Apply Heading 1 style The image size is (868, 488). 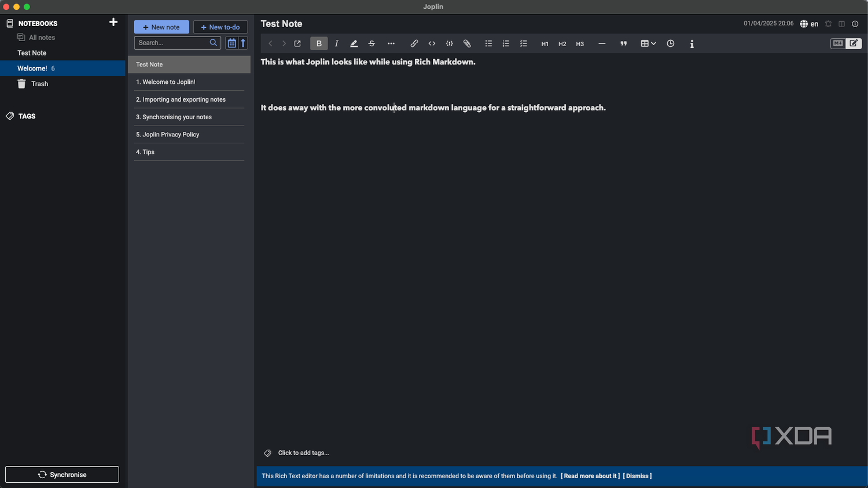pyautogui.click(x=545, y=44)
